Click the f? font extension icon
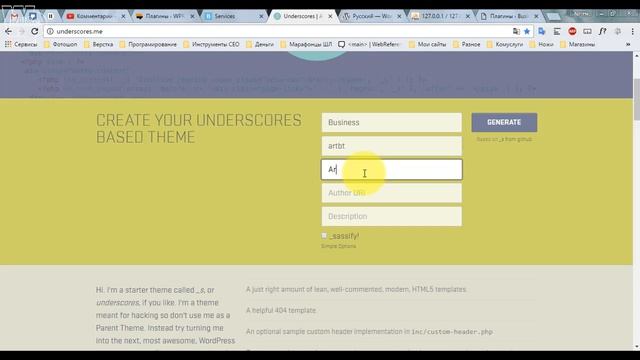640x360 pixels. [602, 31]
